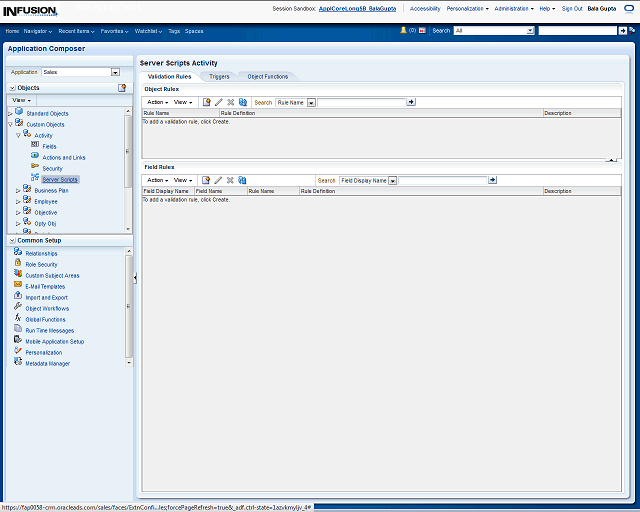Click the Duplicate icon in Field Rules toolbar
This screenshot has height=512, width=640.
point(242,180)
